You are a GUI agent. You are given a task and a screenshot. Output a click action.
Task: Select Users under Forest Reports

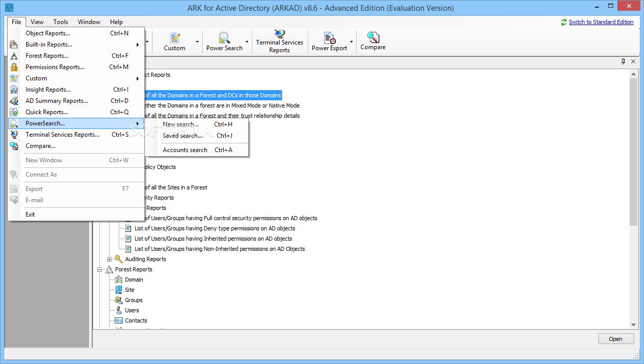[x=132, y=310]
